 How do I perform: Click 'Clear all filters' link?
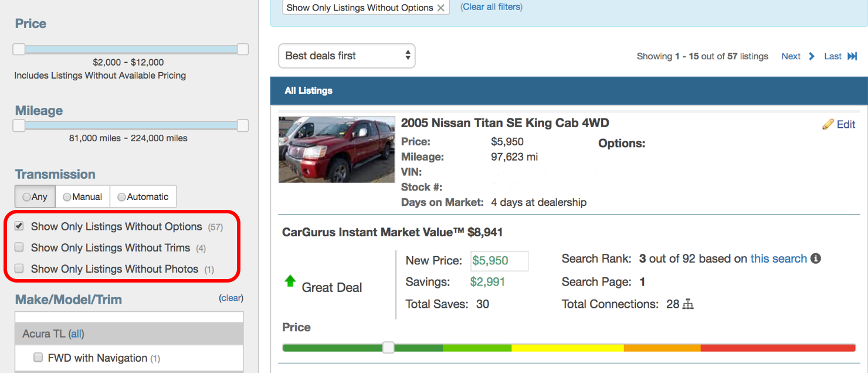tap(492, 7)
